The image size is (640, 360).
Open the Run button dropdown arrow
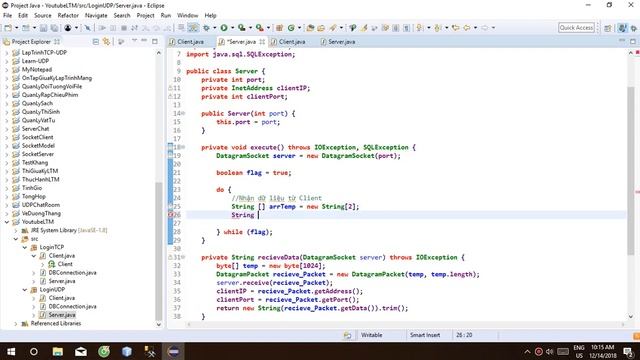tap(232, 28)
